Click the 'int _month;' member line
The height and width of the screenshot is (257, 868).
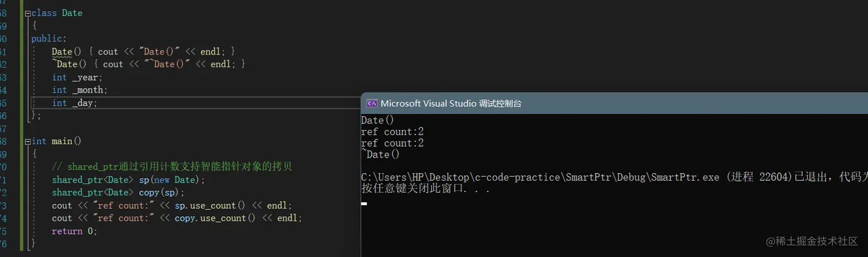[80, 90]
